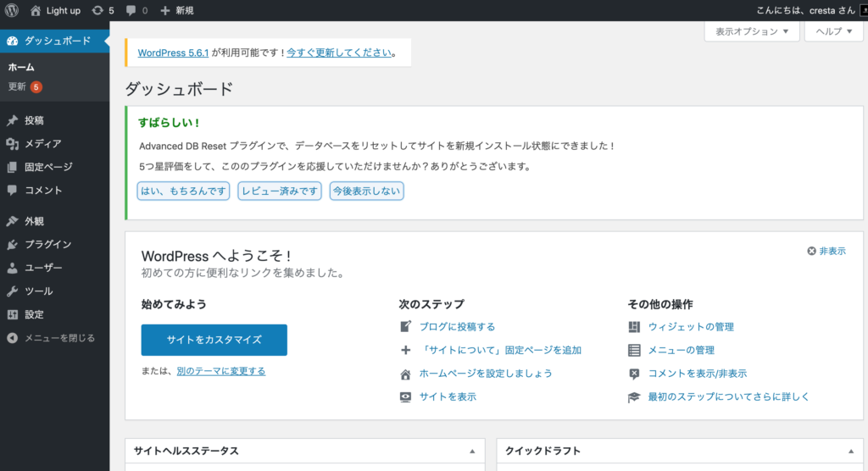
Task: Click the plus icon beside 固定ページを追加
Action: click(405, 351)
